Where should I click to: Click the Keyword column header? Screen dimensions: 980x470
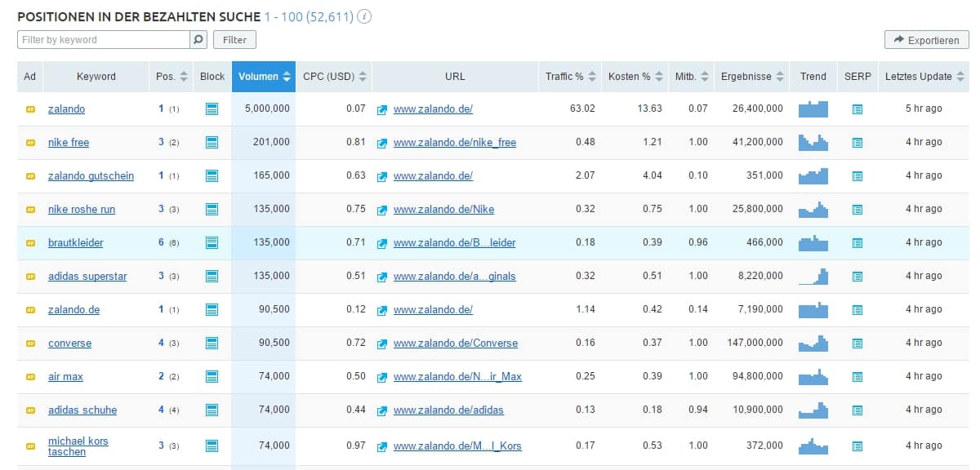(x=96, y=77)
